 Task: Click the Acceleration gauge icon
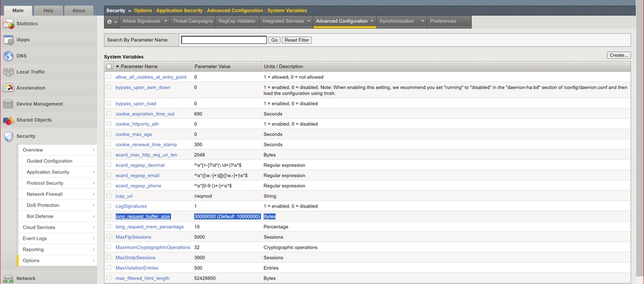pyautogui.click(x=8, y=88)
